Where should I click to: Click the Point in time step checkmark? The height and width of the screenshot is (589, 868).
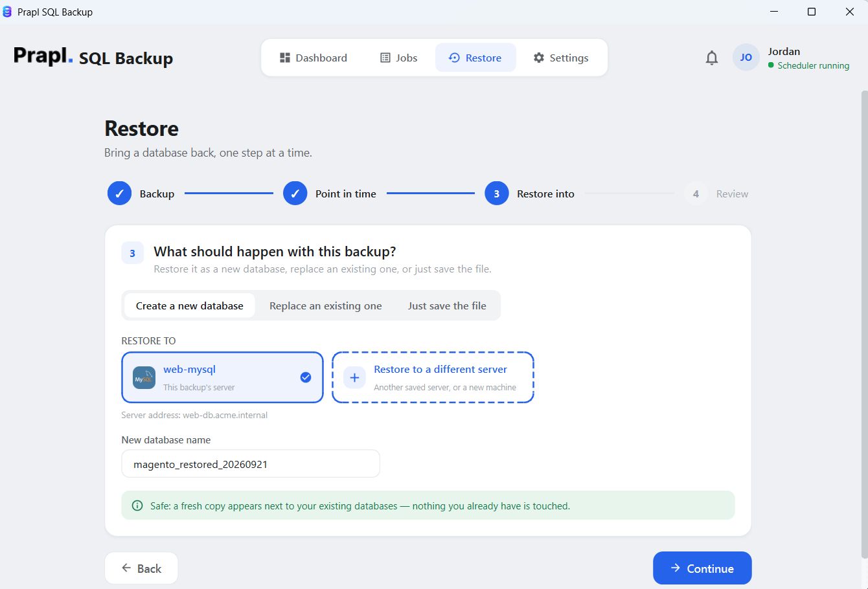tap(295, 194)
